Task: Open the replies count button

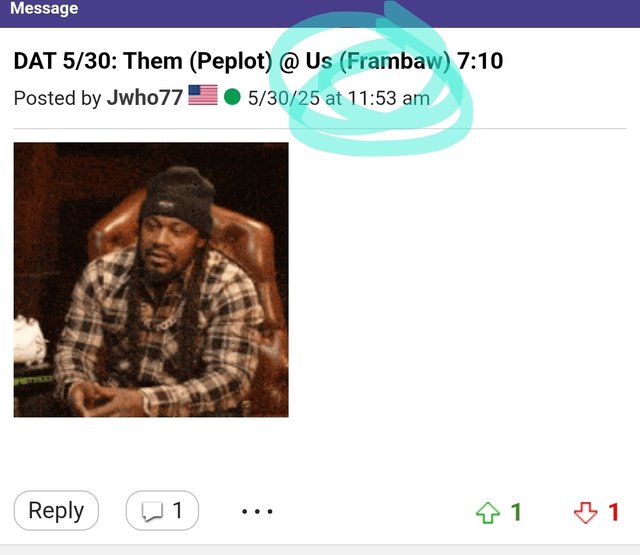Action: pyautogui.click(x=162, y=511)
